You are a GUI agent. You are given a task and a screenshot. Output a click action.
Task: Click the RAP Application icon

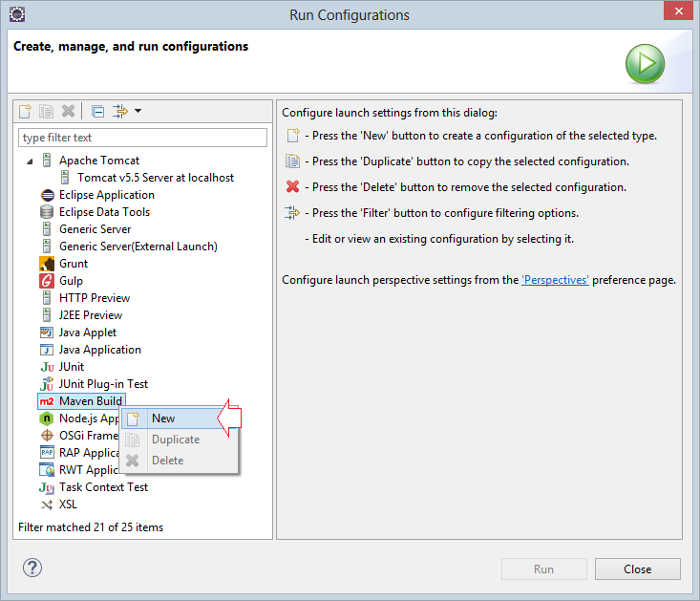[47, 452]
